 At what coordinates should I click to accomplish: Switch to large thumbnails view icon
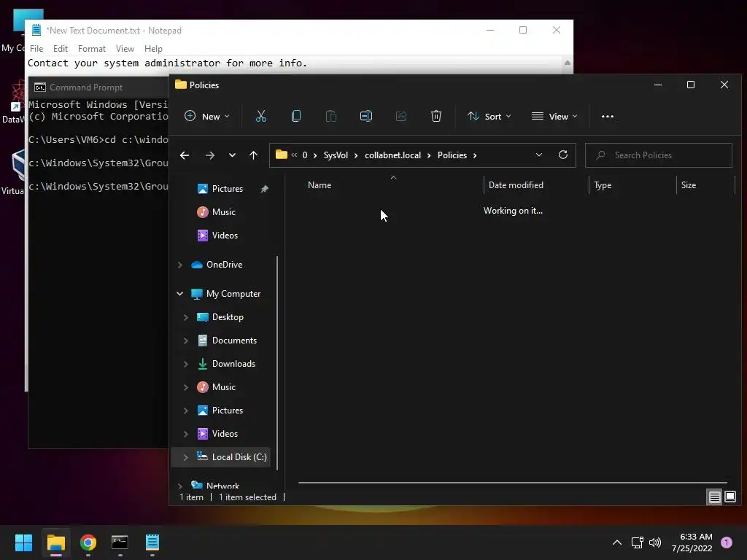(x=729, y=497)
